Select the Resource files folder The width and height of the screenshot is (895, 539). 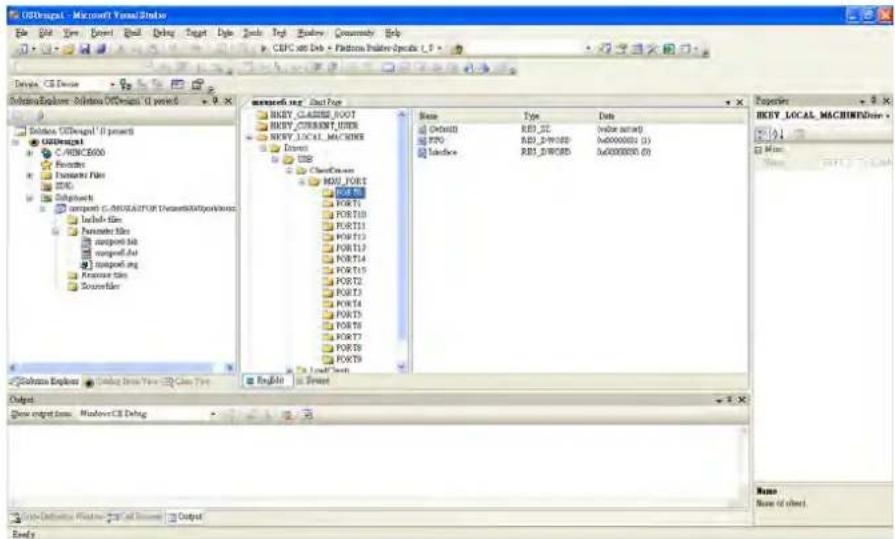104,275
